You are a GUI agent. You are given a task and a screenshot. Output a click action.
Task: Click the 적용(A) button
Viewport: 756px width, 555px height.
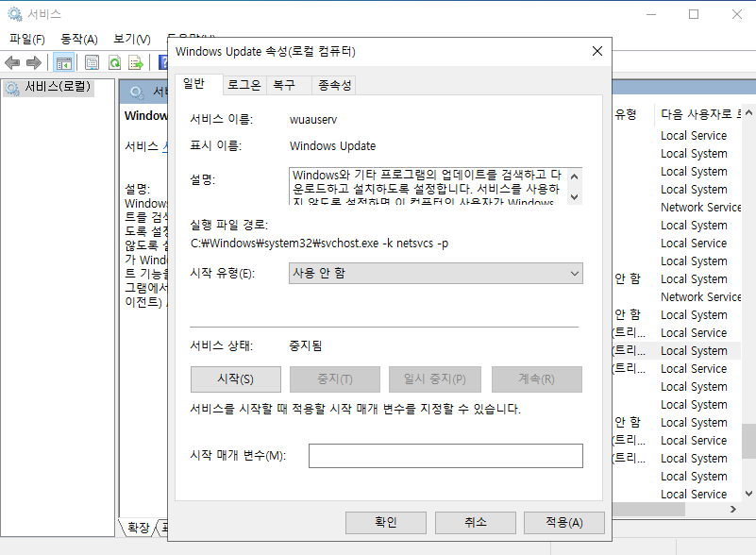[x=564, y=523]
